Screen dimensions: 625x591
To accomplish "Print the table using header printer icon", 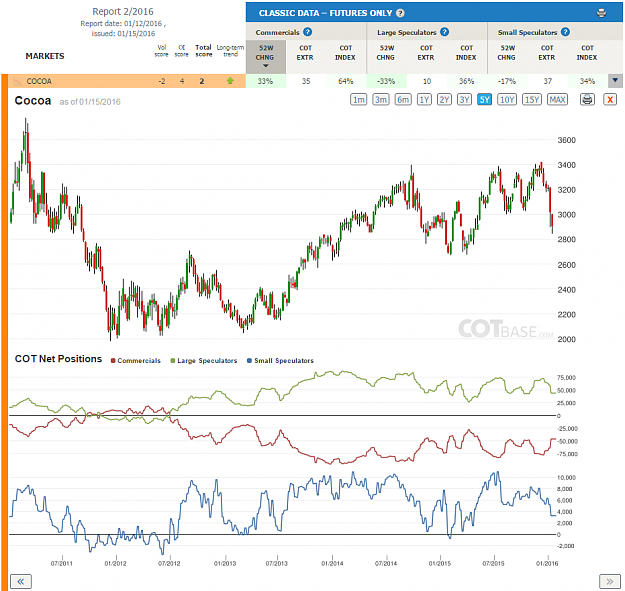I will pos(601,13).
